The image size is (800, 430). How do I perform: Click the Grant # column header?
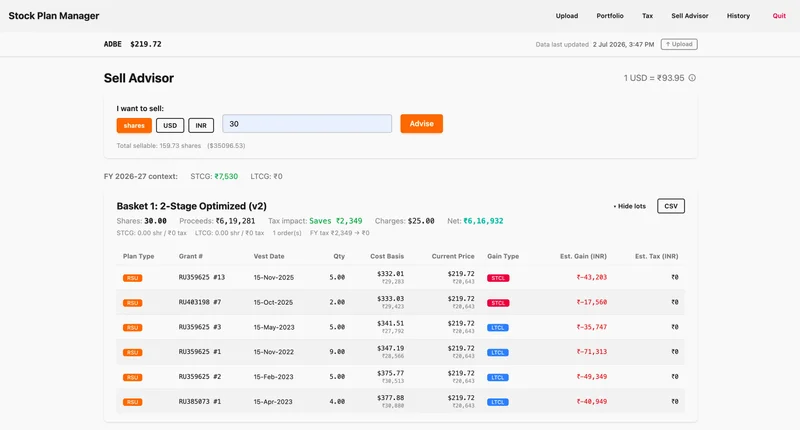190,256
